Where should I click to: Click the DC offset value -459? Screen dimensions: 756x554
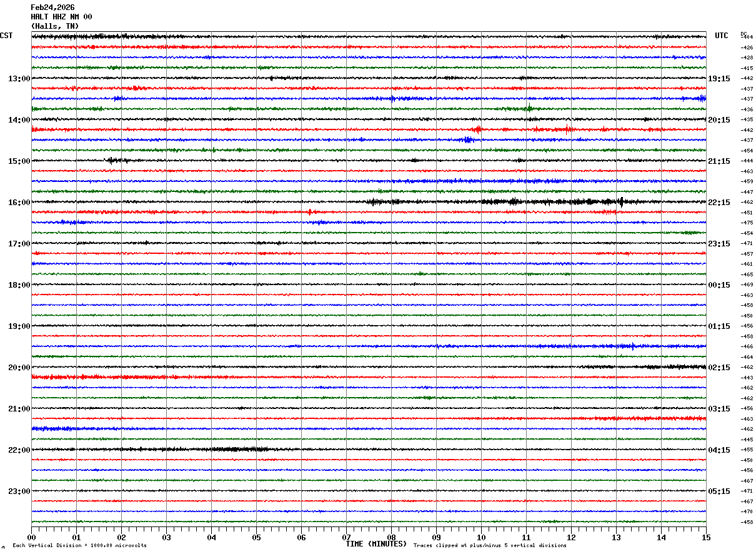(x=747, y=181)
